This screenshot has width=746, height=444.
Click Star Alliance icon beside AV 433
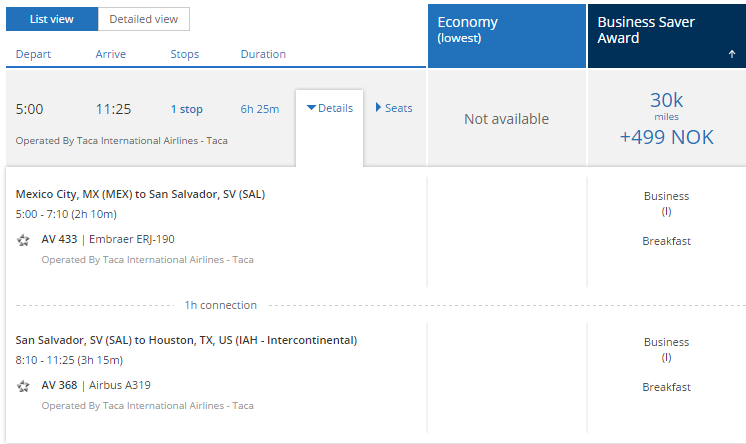pos(23,240)
